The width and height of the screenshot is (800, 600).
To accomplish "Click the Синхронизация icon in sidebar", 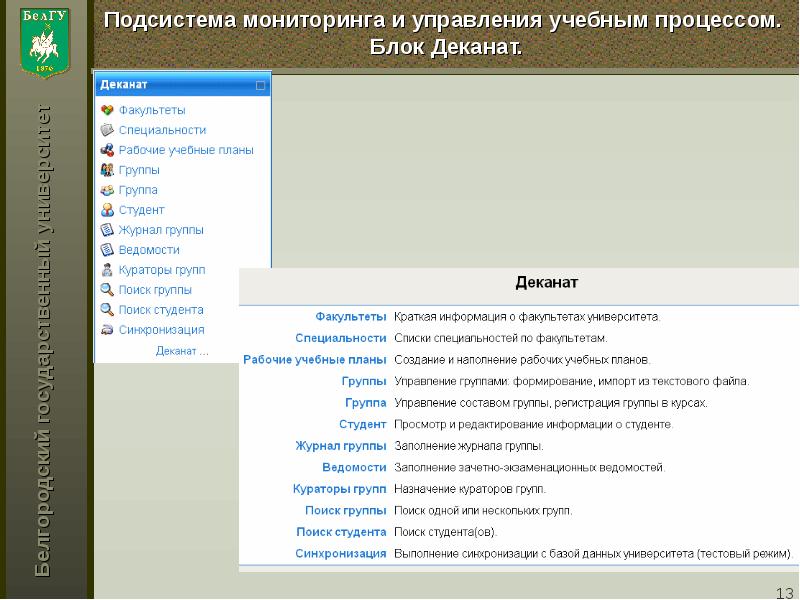I will click(x=107, y=330).
